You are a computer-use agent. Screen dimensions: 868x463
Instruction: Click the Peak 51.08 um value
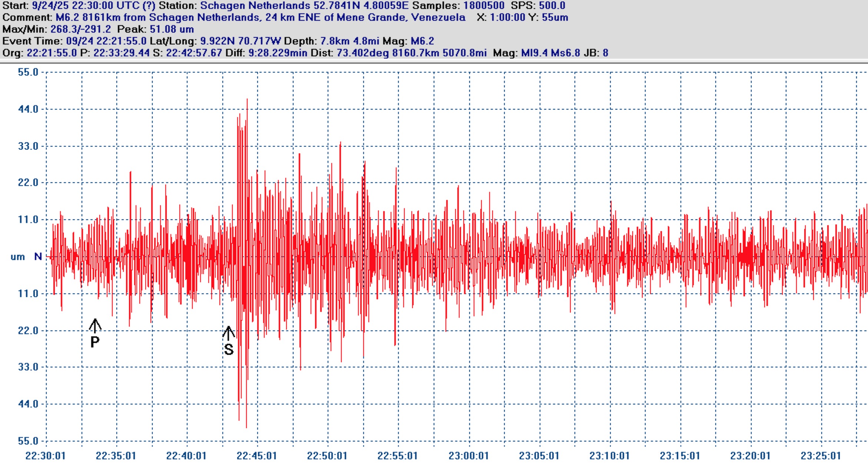(172, 29)
